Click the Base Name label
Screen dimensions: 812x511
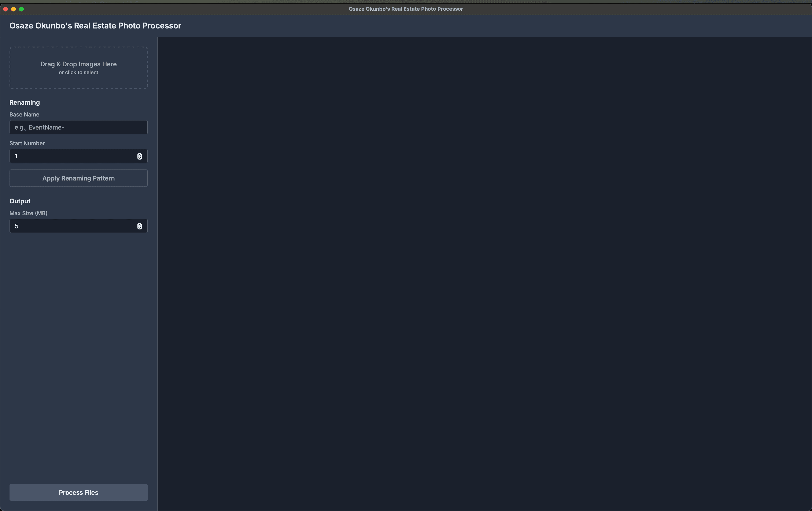24,114
